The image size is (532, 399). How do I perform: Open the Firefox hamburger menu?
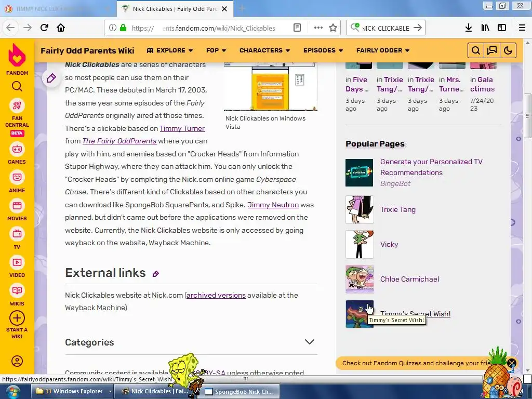click(522, 28)
